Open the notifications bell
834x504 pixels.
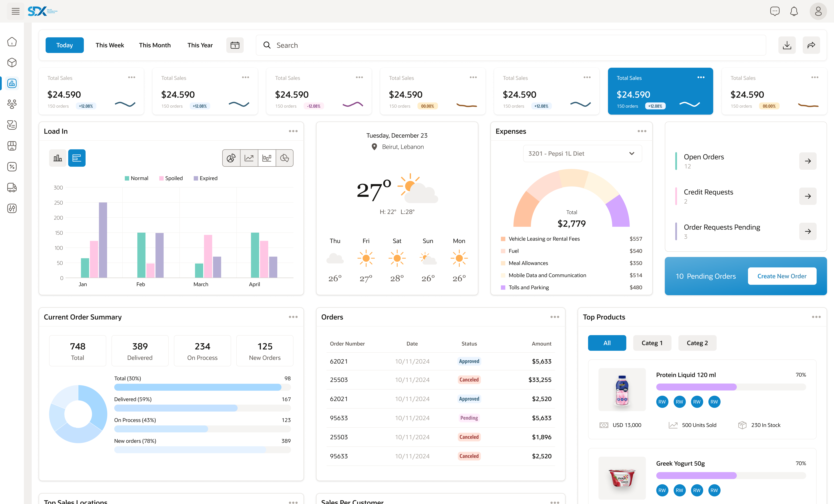click(x=794, y=11)
